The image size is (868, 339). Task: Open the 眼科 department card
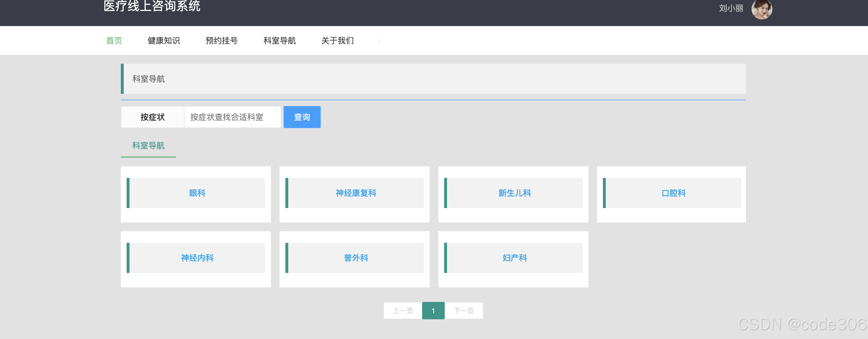[x=197, y=193]
